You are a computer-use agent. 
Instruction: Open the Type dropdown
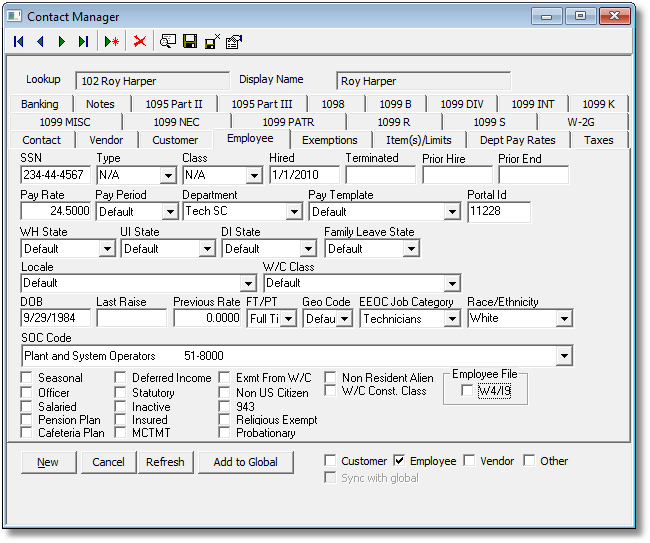[x=168, y=175]
